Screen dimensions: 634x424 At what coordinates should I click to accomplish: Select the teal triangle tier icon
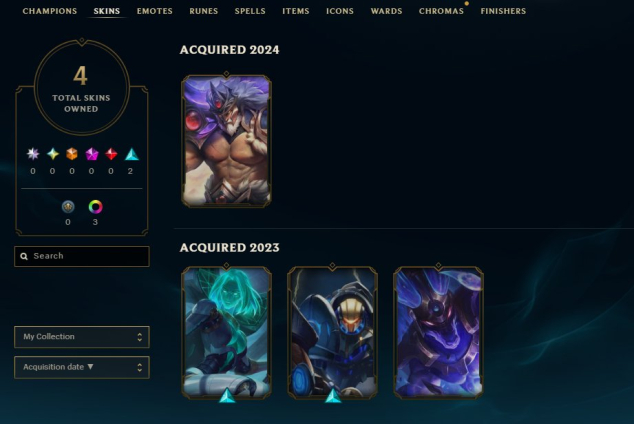(x=131, y=154)
